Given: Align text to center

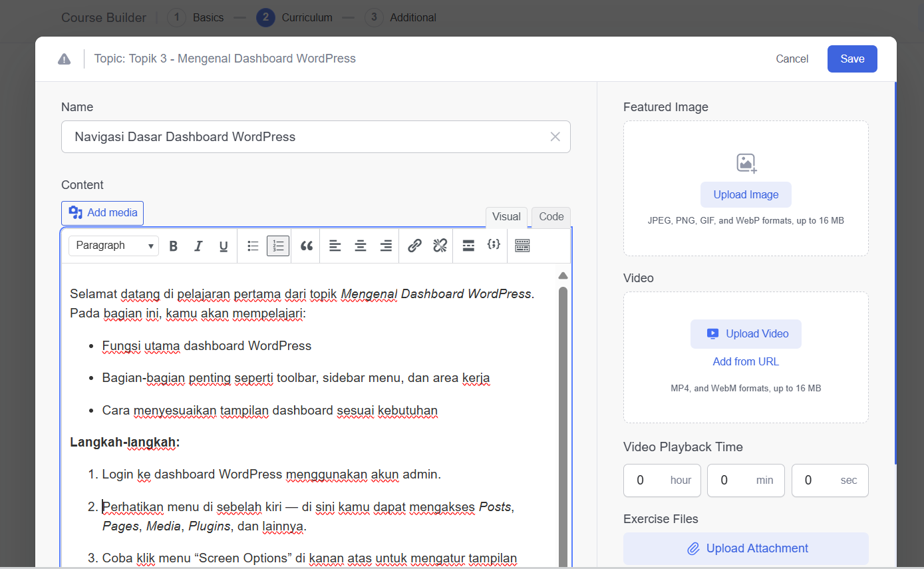Looking at the screenshot, I should point(361,246).
